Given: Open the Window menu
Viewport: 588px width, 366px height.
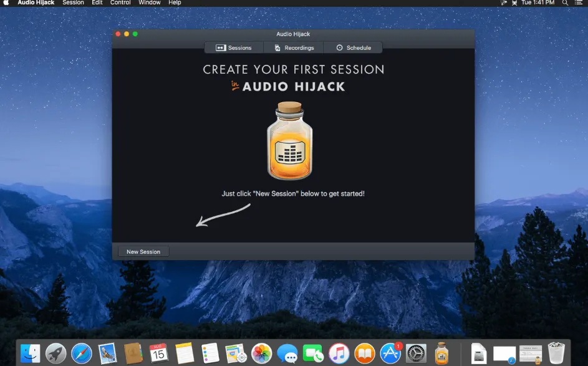Looking at the screenshot, I should (149, 2).
